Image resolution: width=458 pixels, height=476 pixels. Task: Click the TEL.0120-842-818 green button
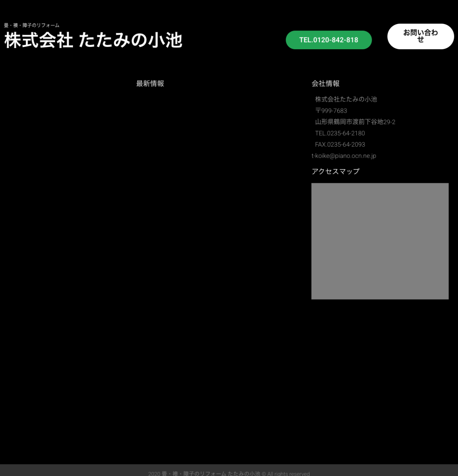point(329,40)
